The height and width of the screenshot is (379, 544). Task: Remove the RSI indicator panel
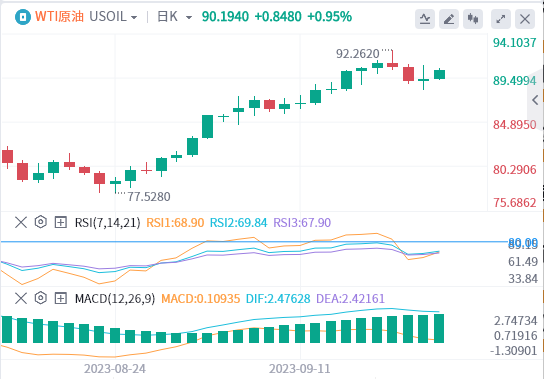21,222
